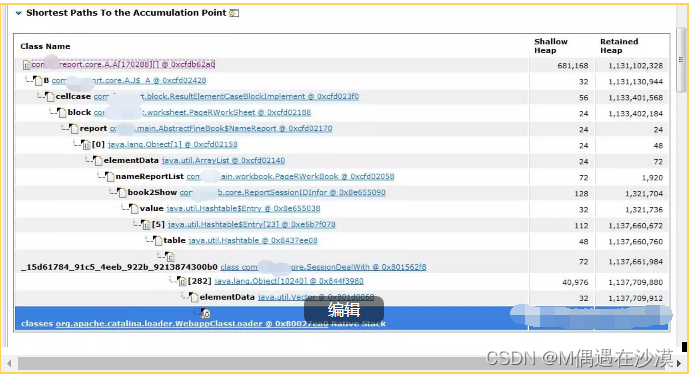
Task: Click the array icon of [282] Object[10240] row
Action: (182, 282)
